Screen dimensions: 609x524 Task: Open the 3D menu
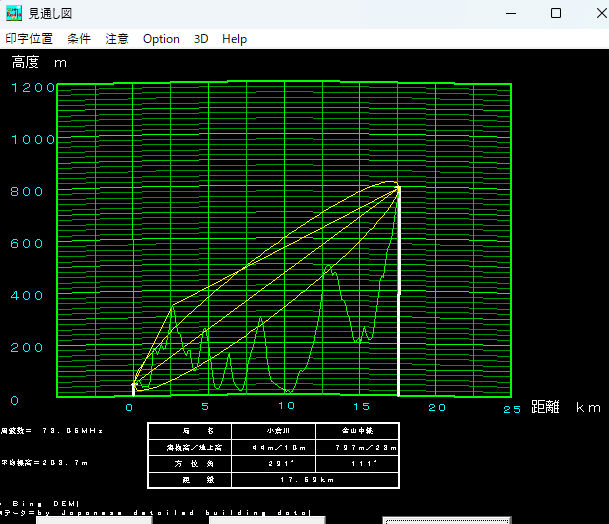point(201,39)
